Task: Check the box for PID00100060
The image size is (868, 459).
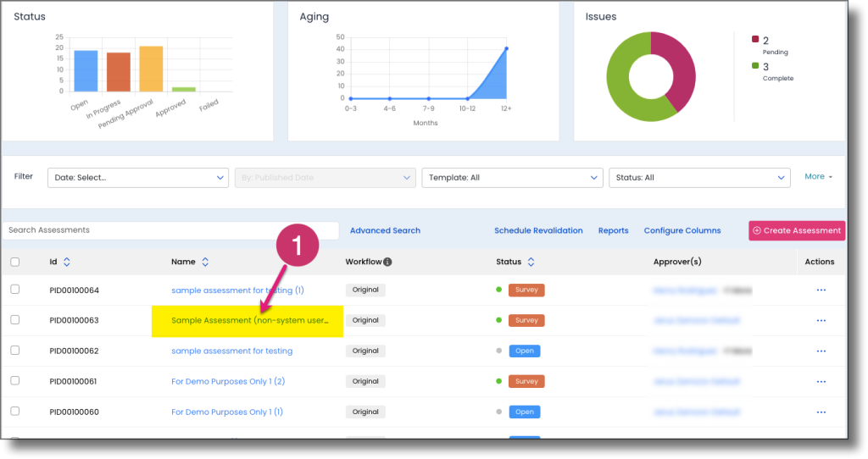Action: point(15,411)
